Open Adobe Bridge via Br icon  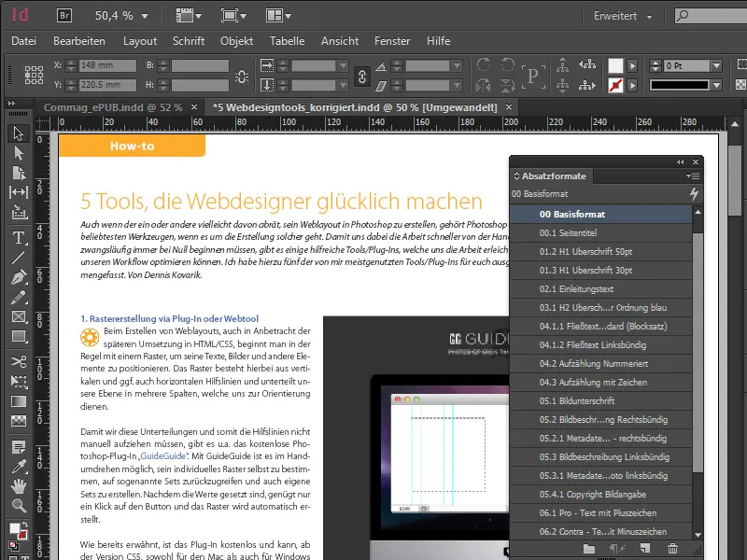click(64, 16)
